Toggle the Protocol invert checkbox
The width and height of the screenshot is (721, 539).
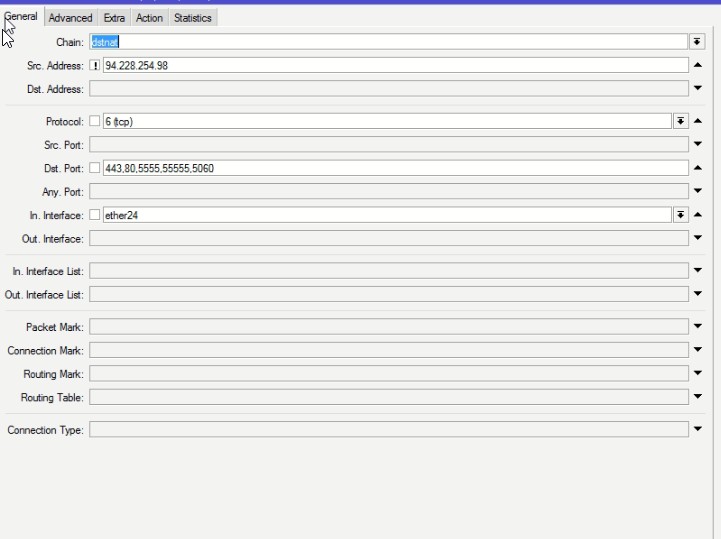(x=95, y=121)
